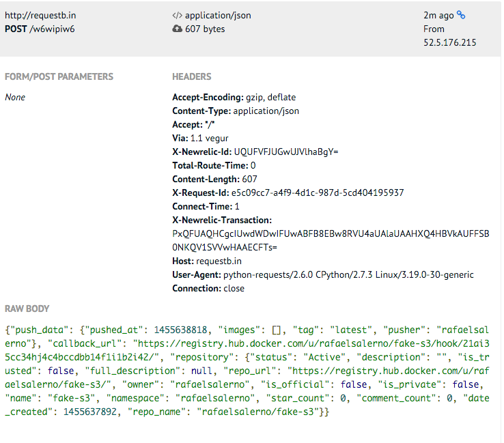Click the X-Newrelic-Id header value
504x443 pixels.
285,152
